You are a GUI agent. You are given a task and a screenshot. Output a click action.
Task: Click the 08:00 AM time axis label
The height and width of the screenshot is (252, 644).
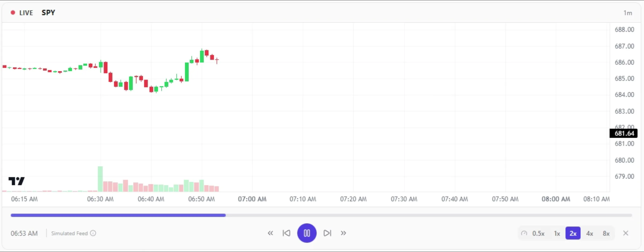[556, 199]
